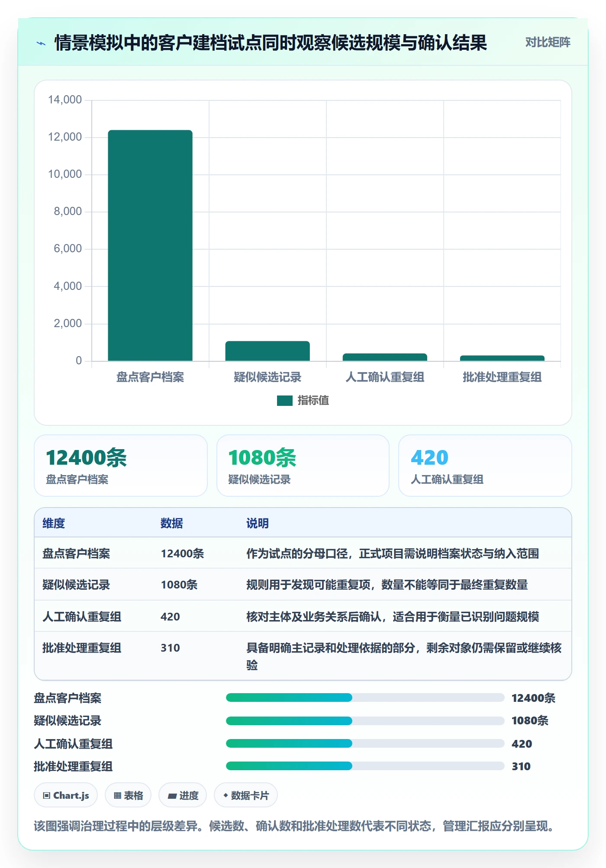The image size is (606, 868).
Task: Click the 说明 table column header
Action: click(258, 524)
